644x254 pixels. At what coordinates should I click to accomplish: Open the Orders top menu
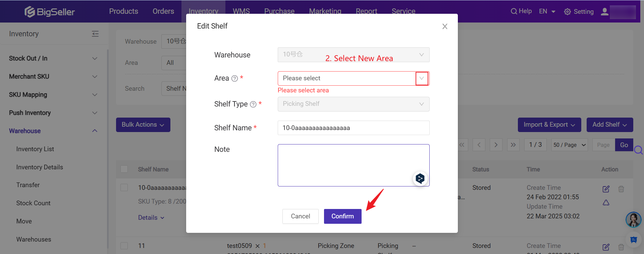(163, 11)
